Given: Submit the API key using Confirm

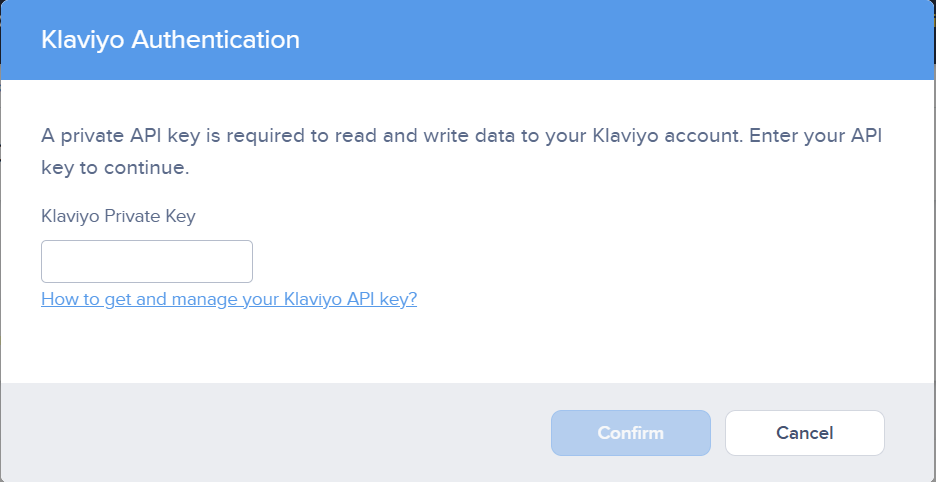Looking at the screenshot, I should point(630,433).
